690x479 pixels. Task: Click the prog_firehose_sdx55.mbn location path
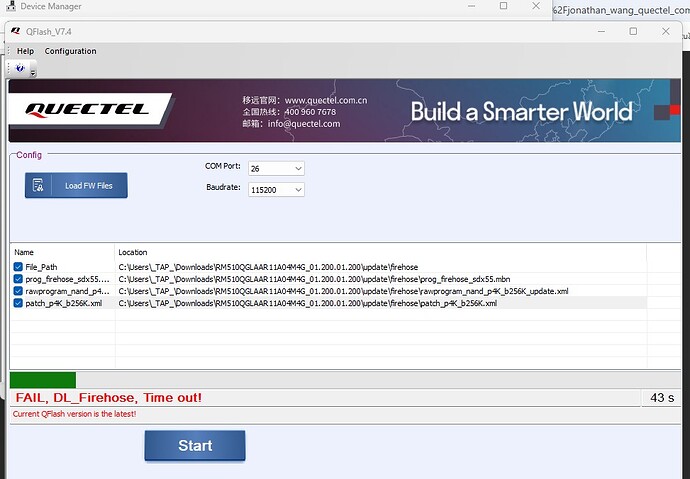(315, 279)
